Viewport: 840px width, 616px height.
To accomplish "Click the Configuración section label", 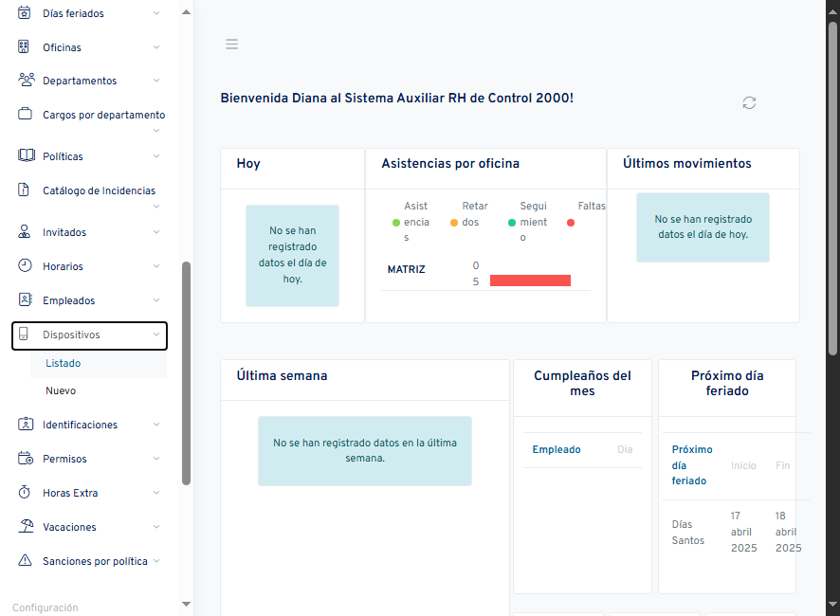I will pos(45,608).
